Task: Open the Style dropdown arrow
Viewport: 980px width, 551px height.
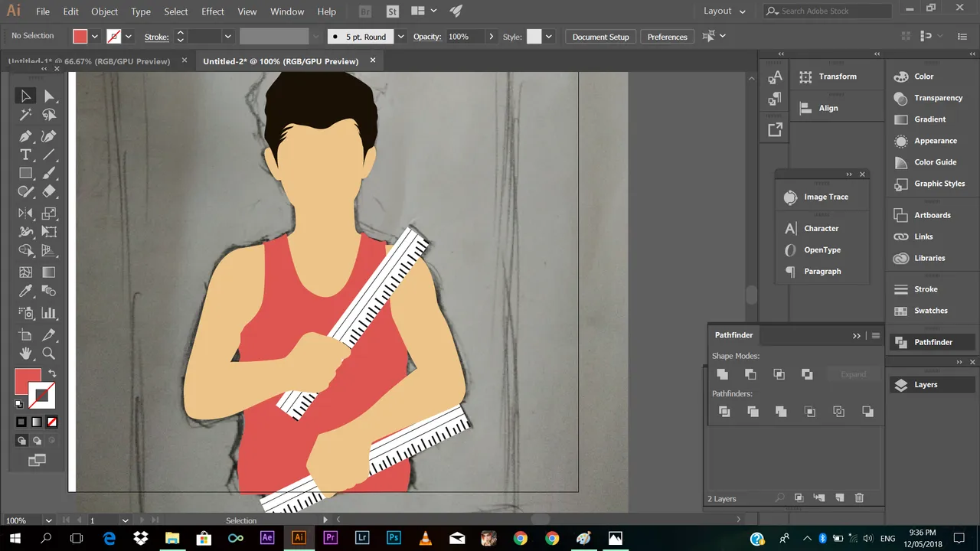Action: [x=550, y=37]
